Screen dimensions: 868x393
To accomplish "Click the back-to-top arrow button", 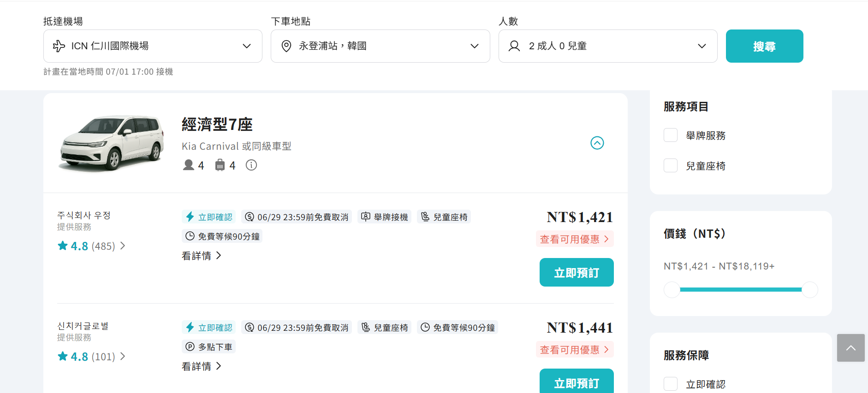I will [851, 348].
